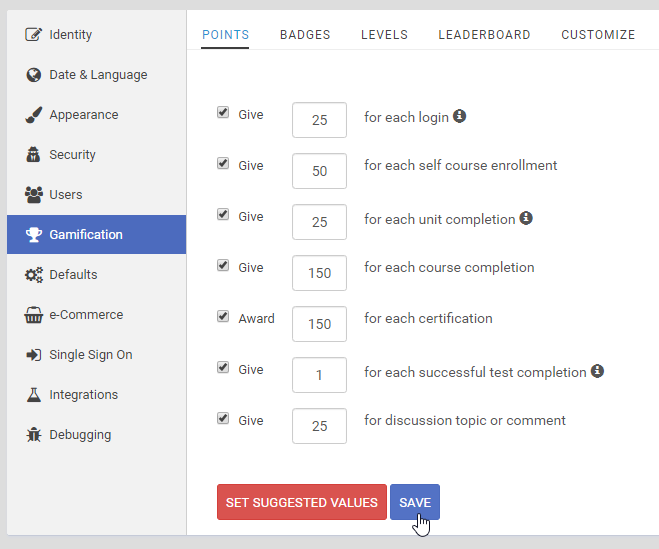The width and height of the screenshot is (659, 549).
Task: Click the globe icon for Date & Language
Action: click(34, 75)
